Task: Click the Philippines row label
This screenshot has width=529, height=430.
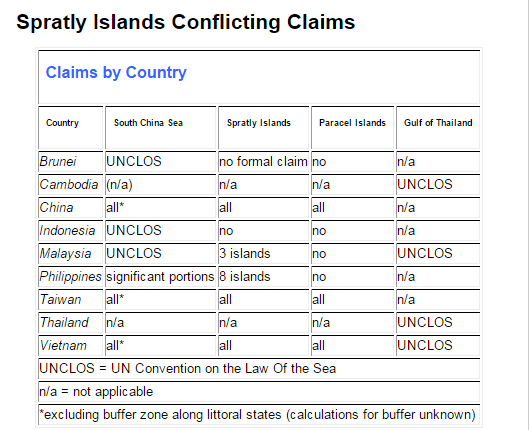Action: [71, 277]
